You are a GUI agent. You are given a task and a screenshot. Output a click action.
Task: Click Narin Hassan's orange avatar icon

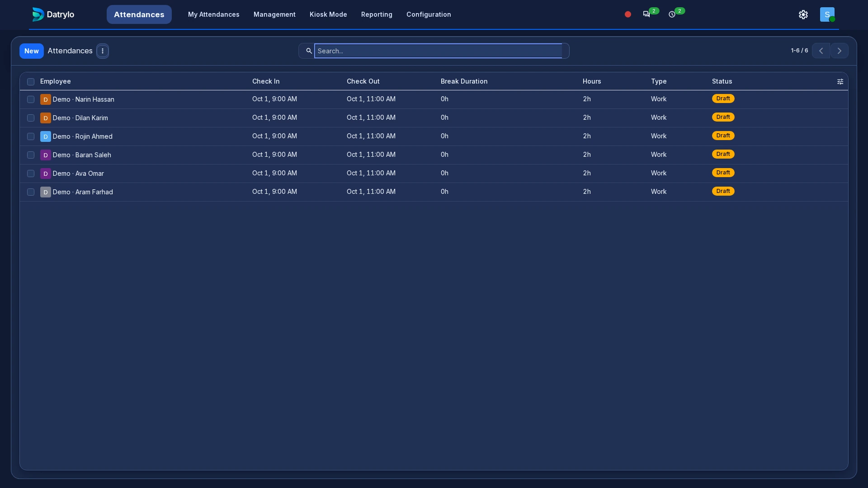tap(45, 99)
